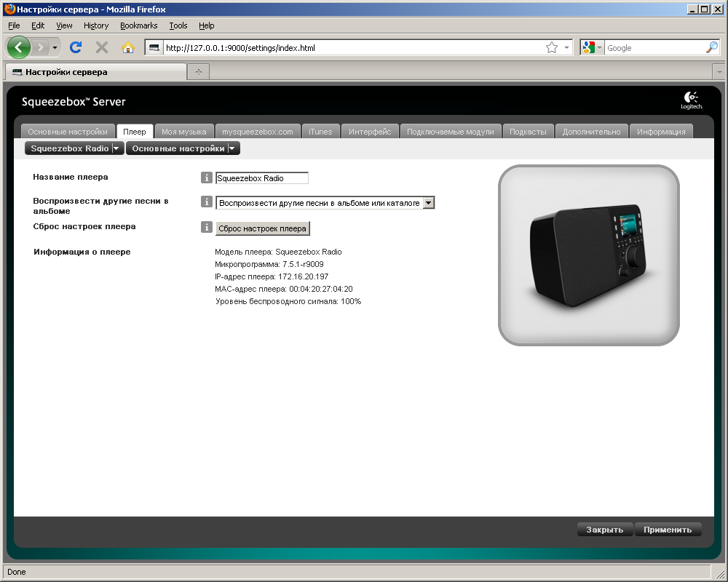
Task: Switch to the iTunes tab
Action: (321, 132)
